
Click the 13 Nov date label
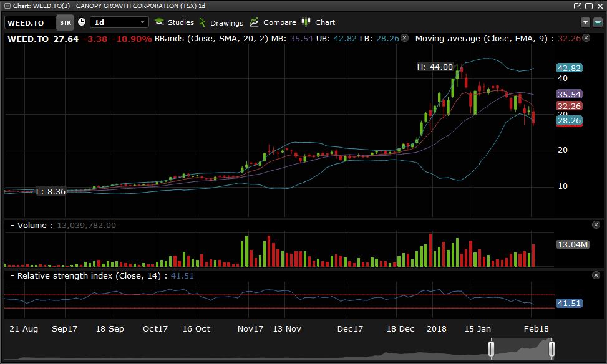pos(287,329)
